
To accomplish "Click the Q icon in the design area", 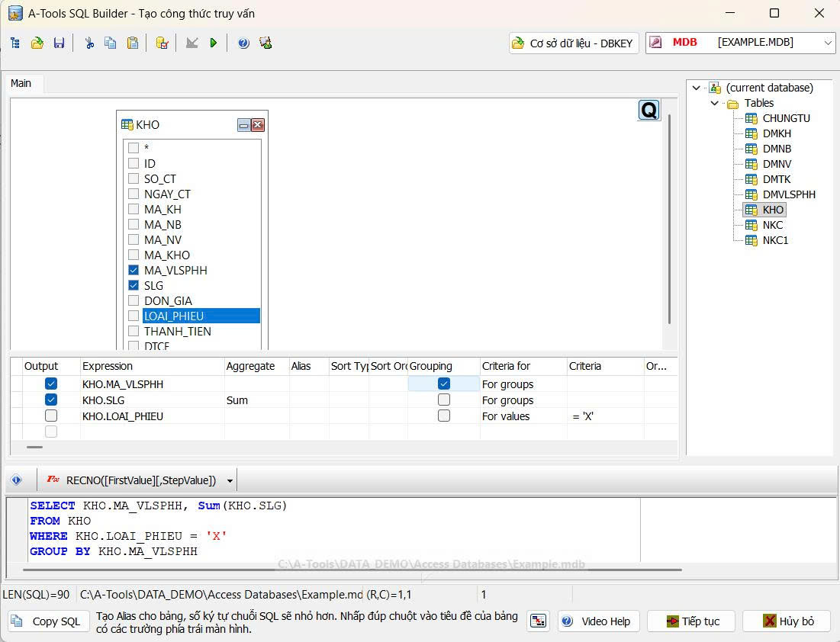I will point(649,111).
